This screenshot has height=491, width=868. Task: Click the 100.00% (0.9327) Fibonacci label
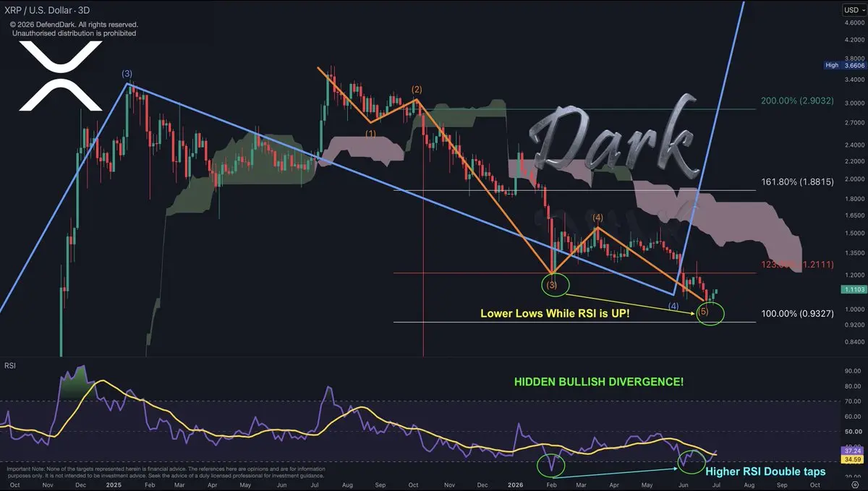click(798, 315)
